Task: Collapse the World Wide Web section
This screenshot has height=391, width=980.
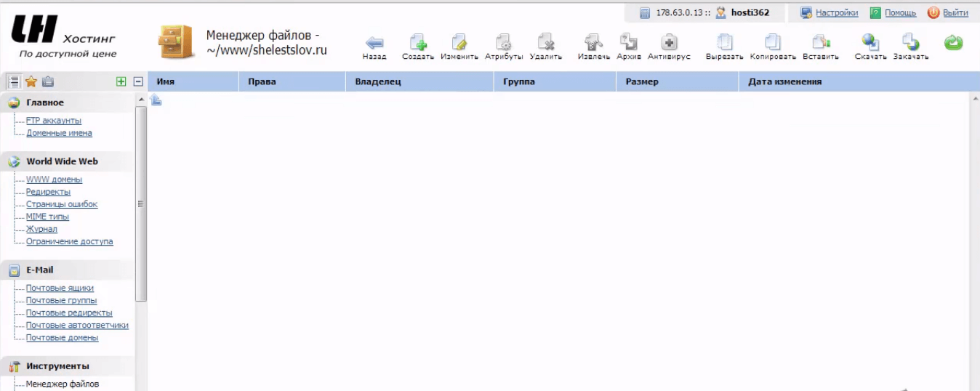Action: (62, 161)
